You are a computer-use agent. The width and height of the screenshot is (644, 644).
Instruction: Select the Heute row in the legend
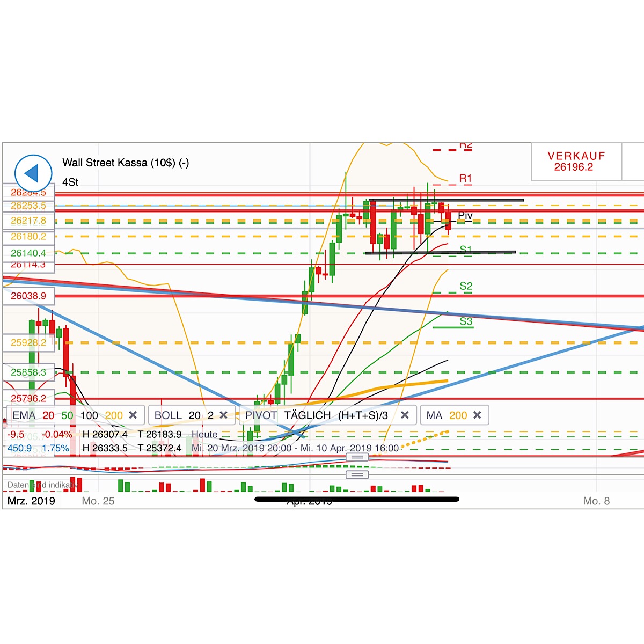point(204,434)
